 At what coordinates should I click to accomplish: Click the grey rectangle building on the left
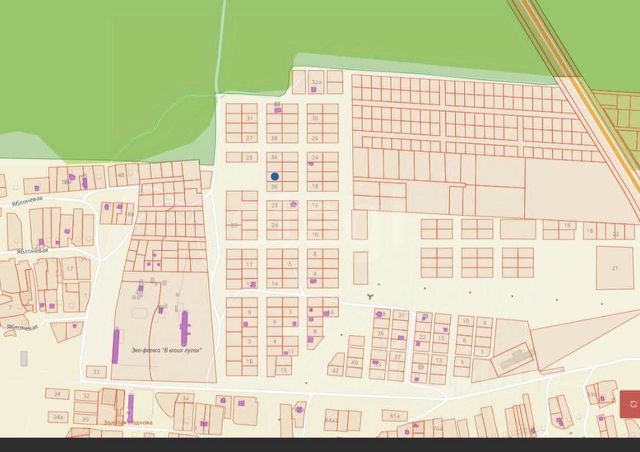coord(24,358)
